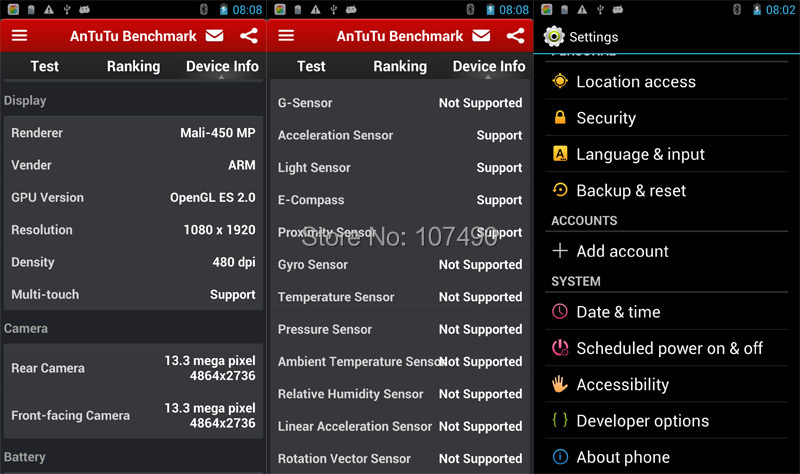The width and height of the screenshot is (800, 474).
Task: Tap mail icon in left AnTuTu screen
Action: pos(214,35)
